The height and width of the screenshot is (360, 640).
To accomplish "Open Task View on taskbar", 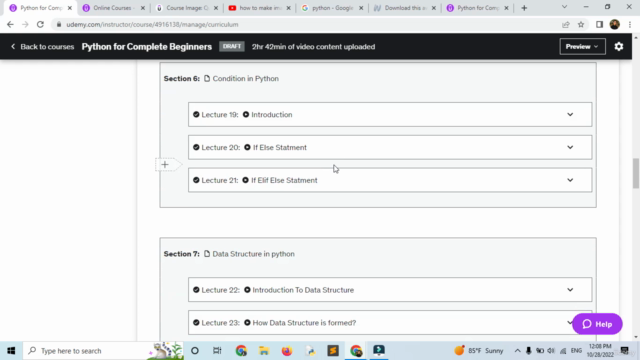I will click(217, 351).
